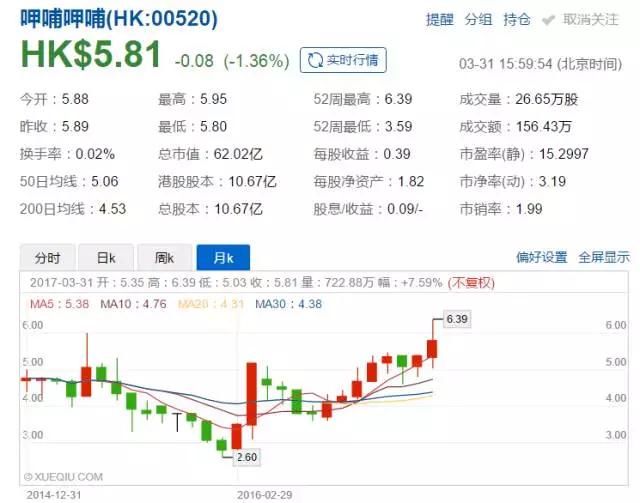This screenshot has width=640, height=503.
Task: Click 每股净资产：1.82 value
Action: [369, 181]
